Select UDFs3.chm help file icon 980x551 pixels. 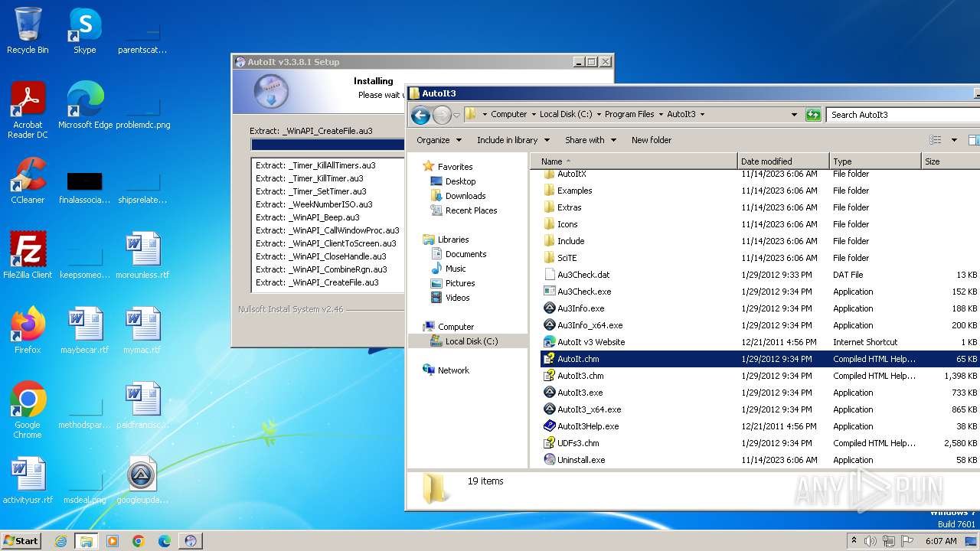[x=549, y=443]
